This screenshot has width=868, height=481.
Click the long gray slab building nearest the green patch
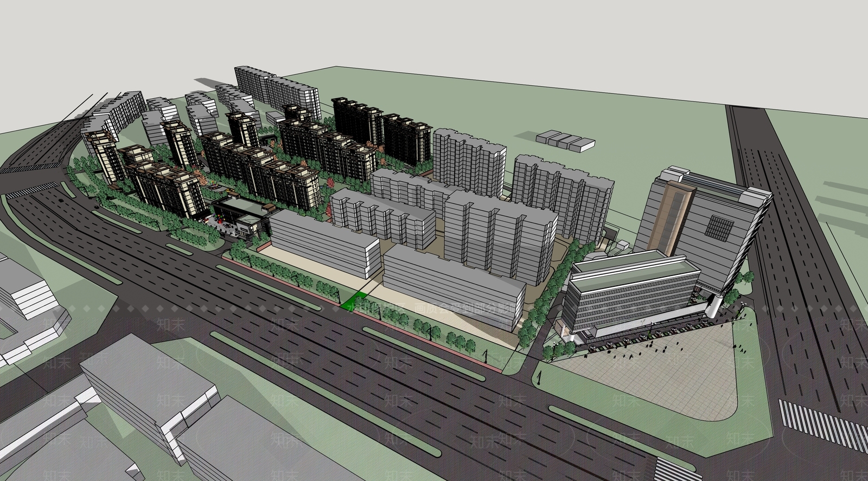tap(453, 282)
